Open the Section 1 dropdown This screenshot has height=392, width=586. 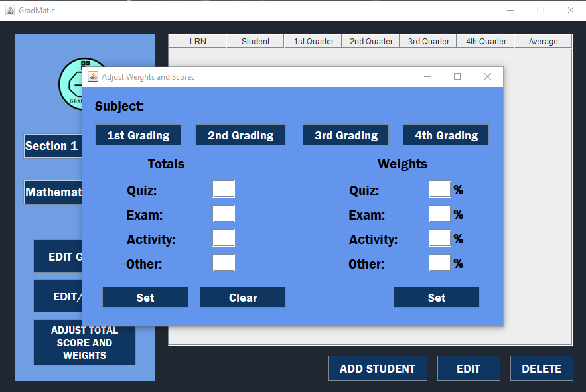click(x=53, y=146)
